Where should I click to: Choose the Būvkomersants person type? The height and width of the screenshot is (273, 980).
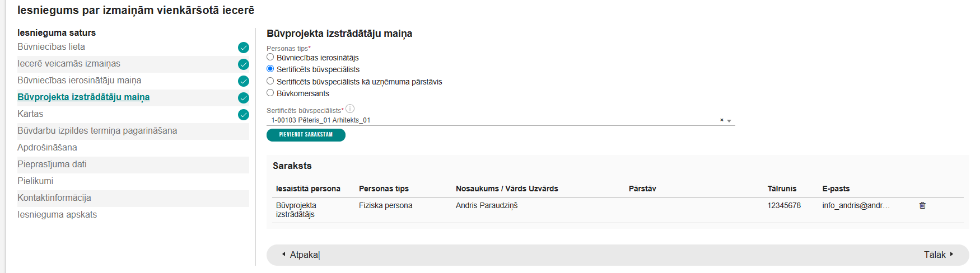click(x=270, y=93)
